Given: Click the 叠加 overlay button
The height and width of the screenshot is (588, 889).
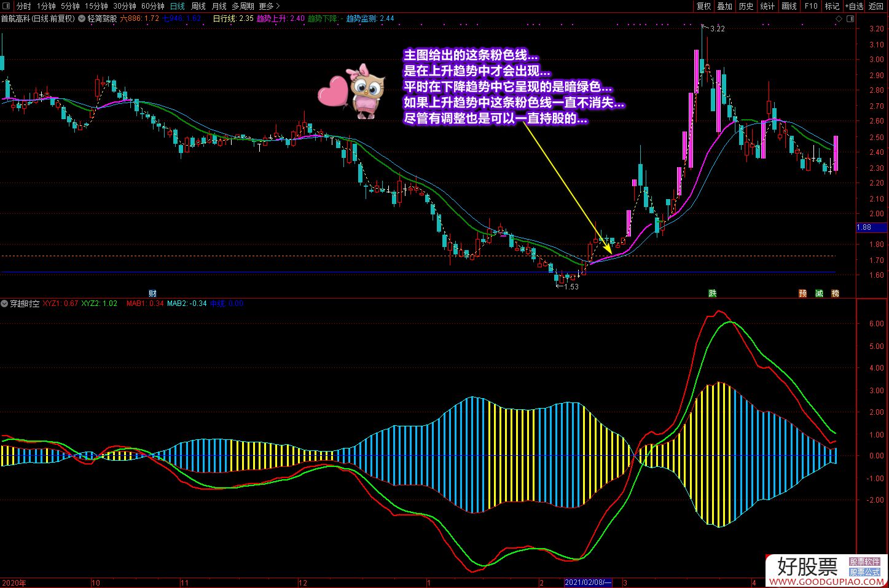Looking at the screenshot, I should point(725,6).
